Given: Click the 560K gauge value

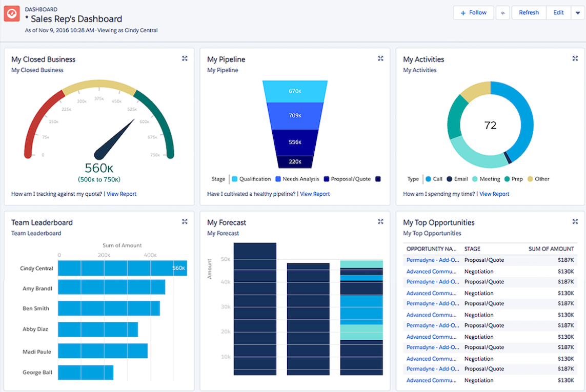Looking at the screenshot, I should [99, 168].
